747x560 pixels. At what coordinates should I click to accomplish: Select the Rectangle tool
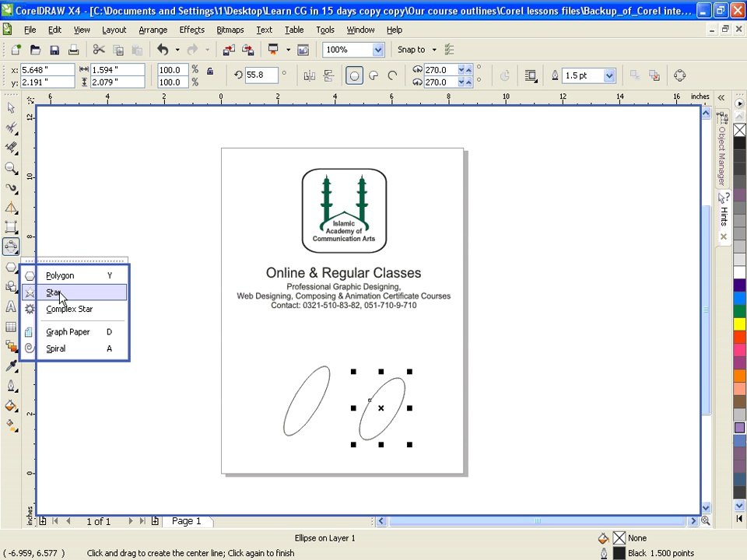tap(11, 227)
